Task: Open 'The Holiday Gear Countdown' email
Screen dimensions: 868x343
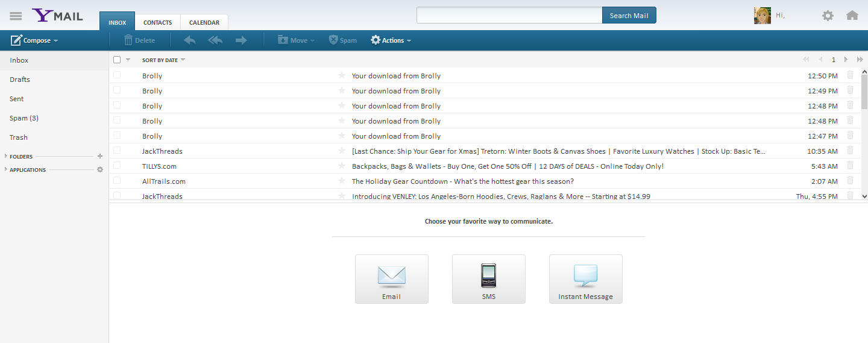Action: [463, 181]
